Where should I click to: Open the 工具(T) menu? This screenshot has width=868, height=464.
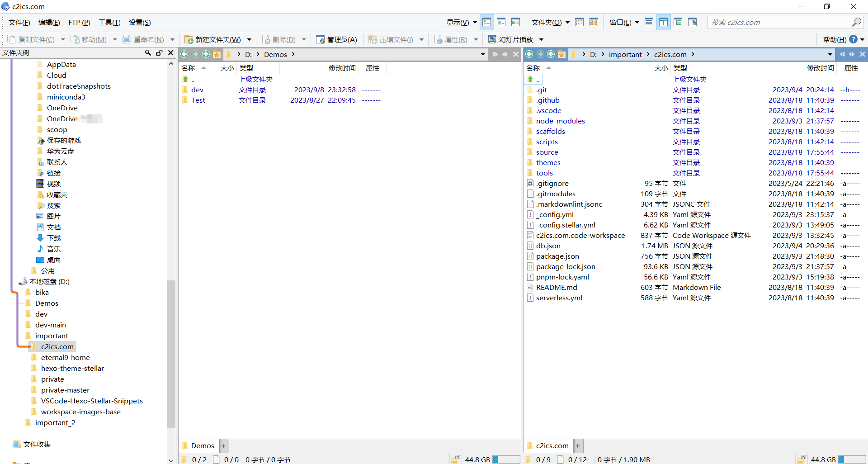pos(109,22)
